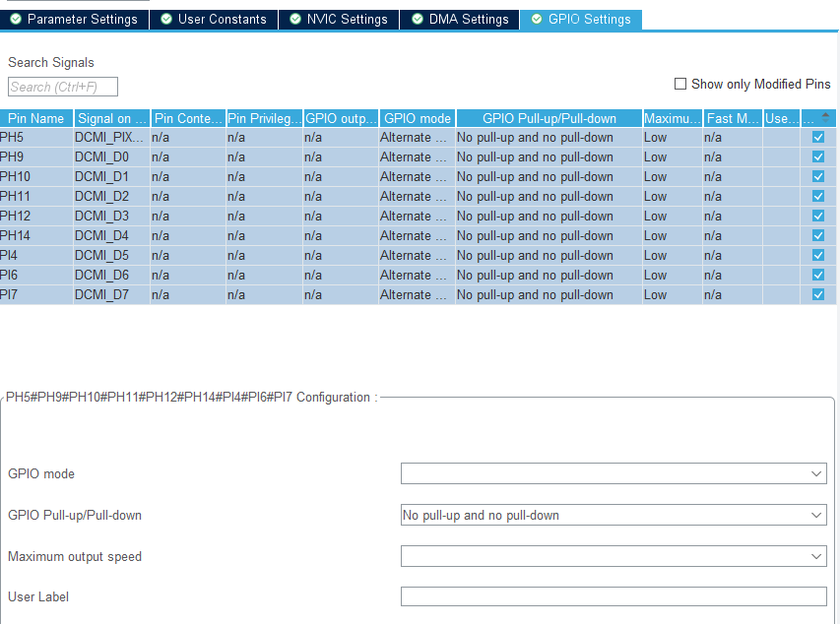Click the DCMI_D2 signal cell

111,197
